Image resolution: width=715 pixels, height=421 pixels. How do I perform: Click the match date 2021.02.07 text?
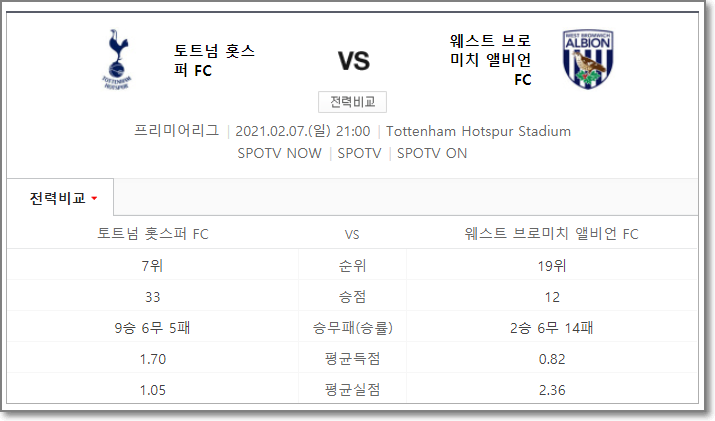point(303,131)
